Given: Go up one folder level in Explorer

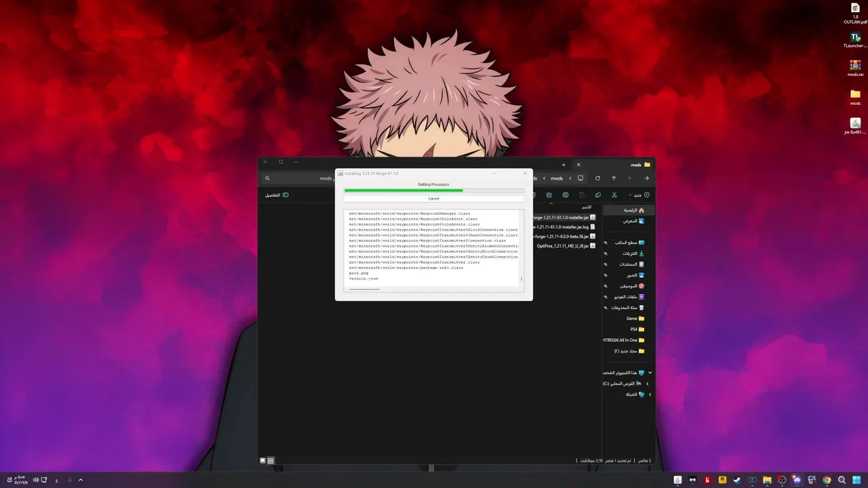Looking at the screenshot, I should coord(614,178).
